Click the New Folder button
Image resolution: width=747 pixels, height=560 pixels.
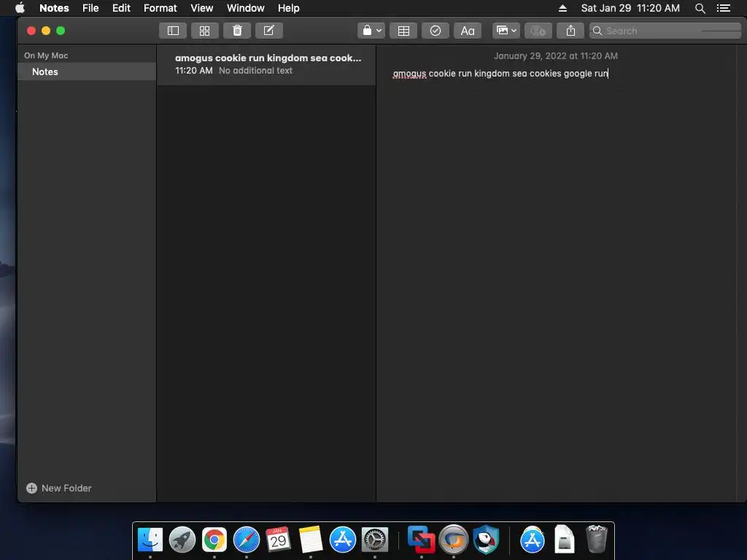click(x=59, y=488)
